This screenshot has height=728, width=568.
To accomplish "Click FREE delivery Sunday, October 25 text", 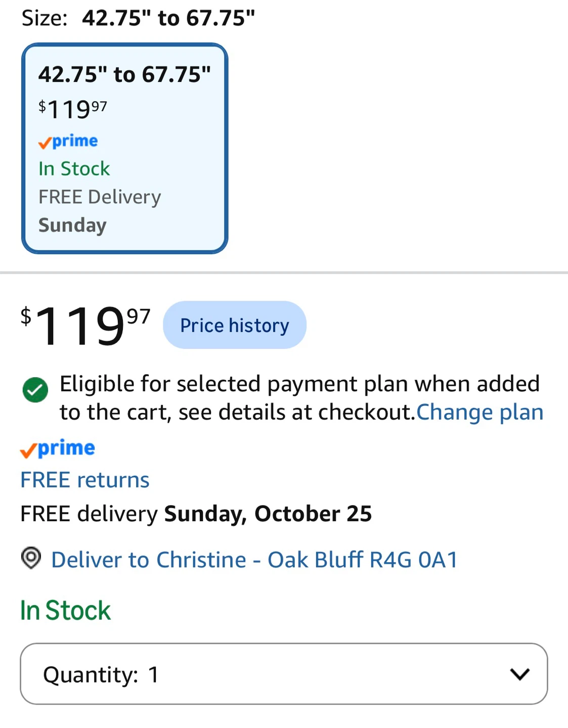I will pos(196,514).
